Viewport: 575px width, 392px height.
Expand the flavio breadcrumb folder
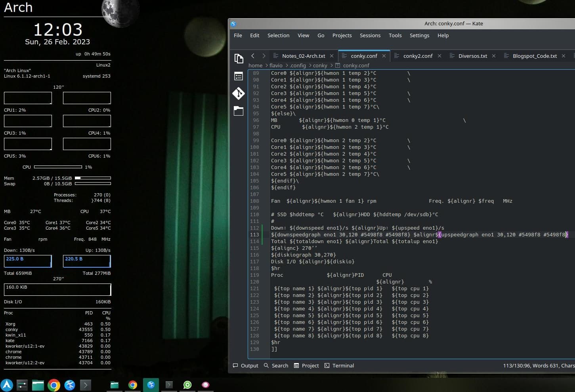276,65
